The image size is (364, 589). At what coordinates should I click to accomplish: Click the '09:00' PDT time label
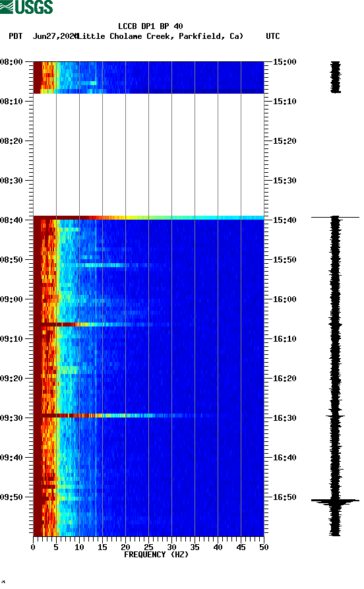point(12,299)
